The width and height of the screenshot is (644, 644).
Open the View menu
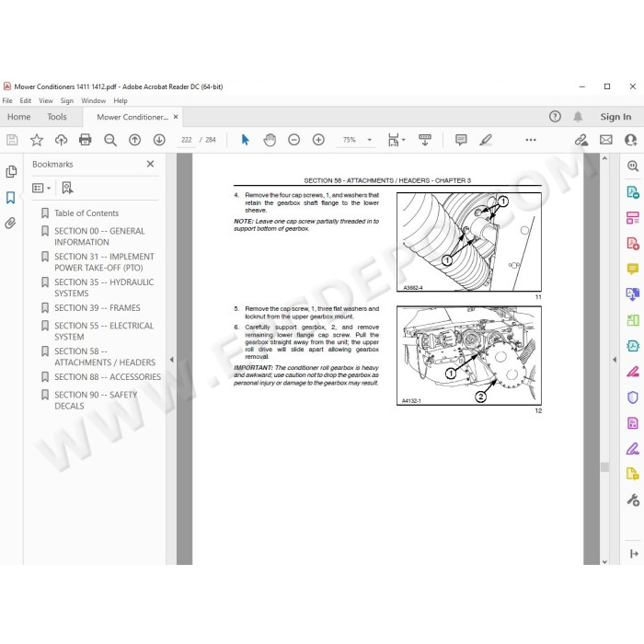pyautogui.click(x=46, y=100)
